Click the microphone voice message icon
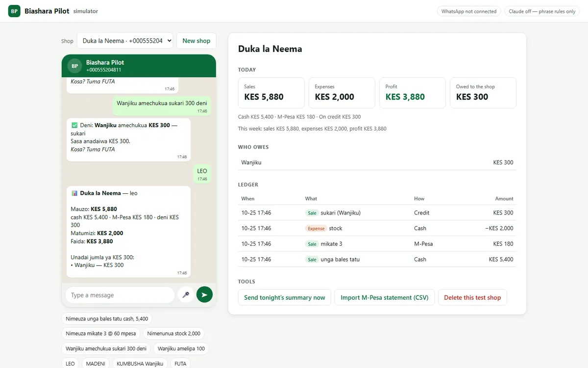Viewport: 588px width, 368px height. pos(186,295)
